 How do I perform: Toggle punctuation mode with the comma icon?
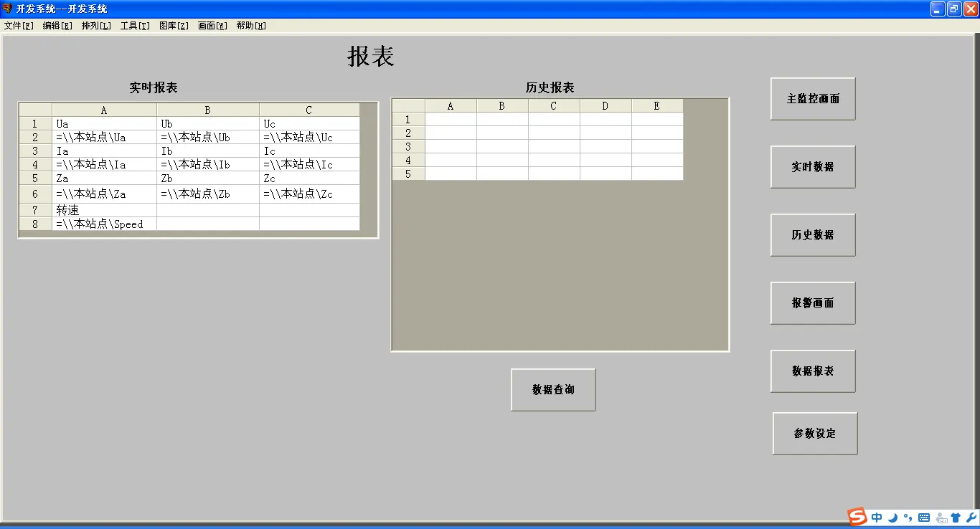pos(908,517)
